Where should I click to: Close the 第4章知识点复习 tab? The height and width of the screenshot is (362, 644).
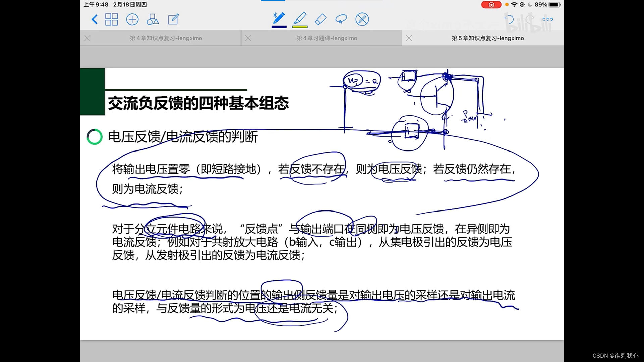[x=88, y=38]
